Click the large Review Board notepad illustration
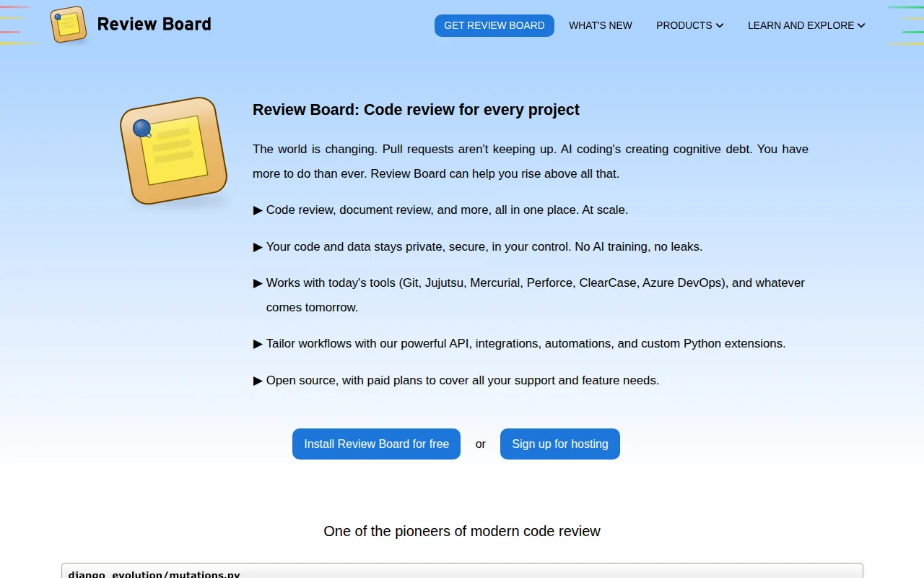924x578 pixels. coord(174,151)
